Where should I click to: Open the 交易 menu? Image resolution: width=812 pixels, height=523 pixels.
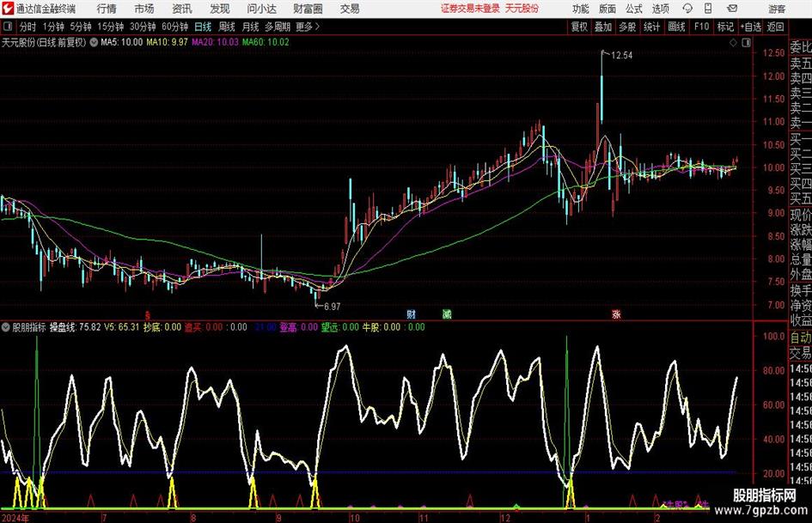[350, 9]
